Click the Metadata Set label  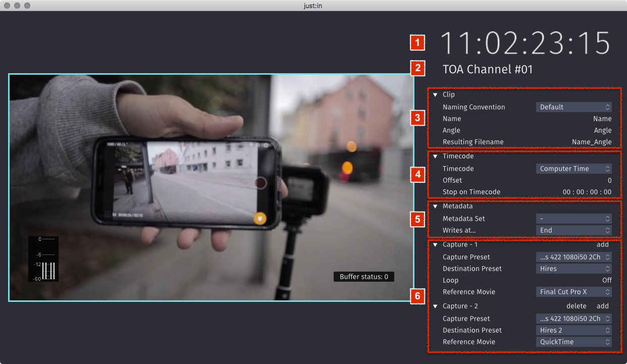pos(464,219)
